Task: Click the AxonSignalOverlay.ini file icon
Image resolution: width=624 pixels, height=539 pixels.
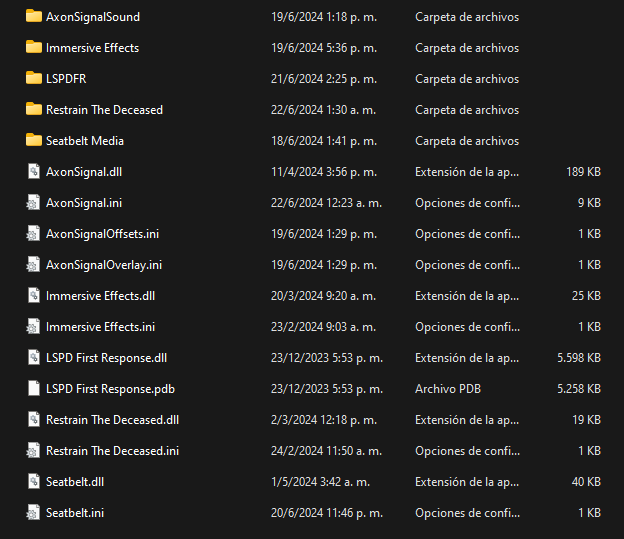Action: 33,265
